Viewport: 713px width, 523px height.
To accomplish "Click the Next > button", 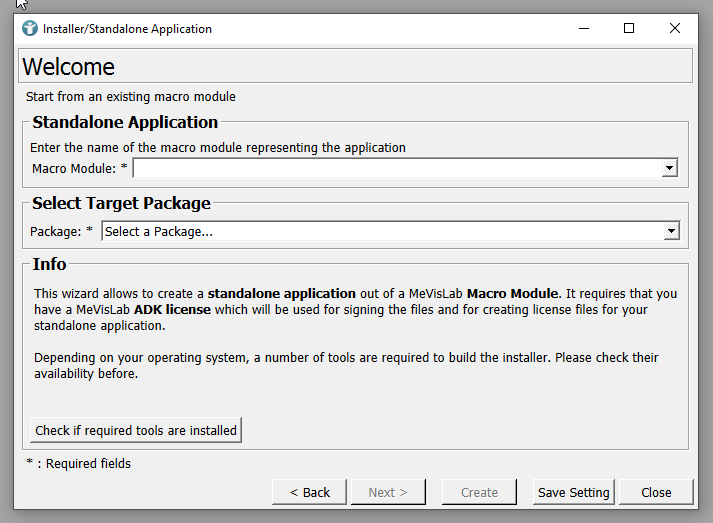I will click(388, 492).
